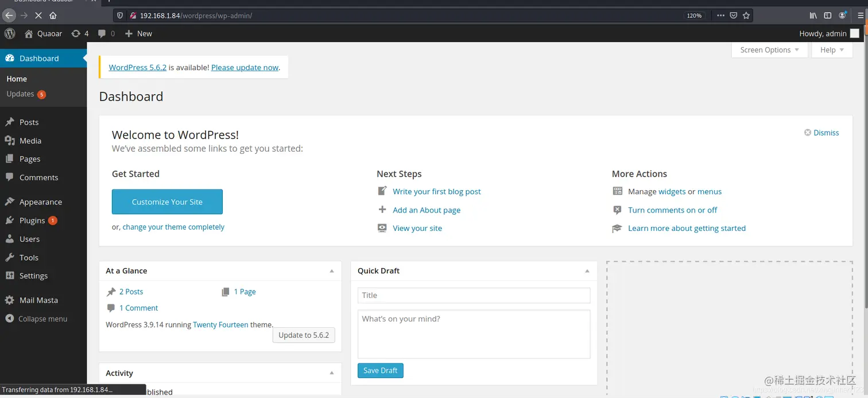
Task: Click change your theme completely link
Action: point(173,227)
